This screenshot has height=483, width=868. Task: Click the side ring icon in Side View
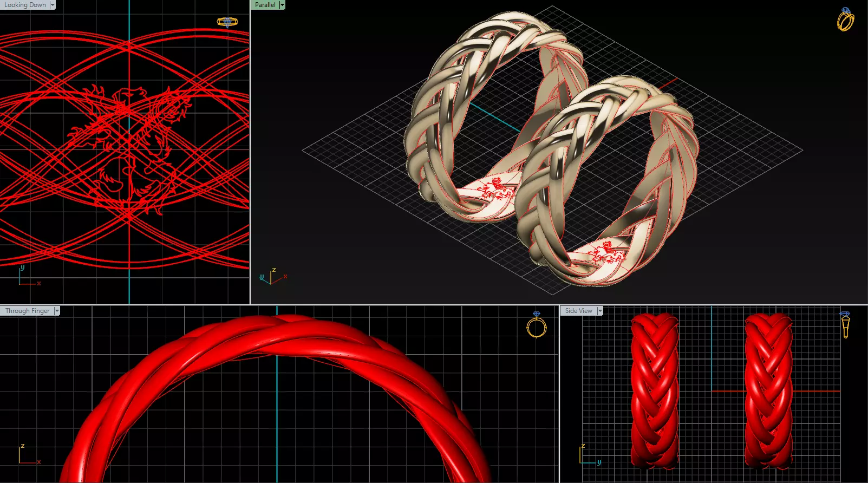point(845,325)
